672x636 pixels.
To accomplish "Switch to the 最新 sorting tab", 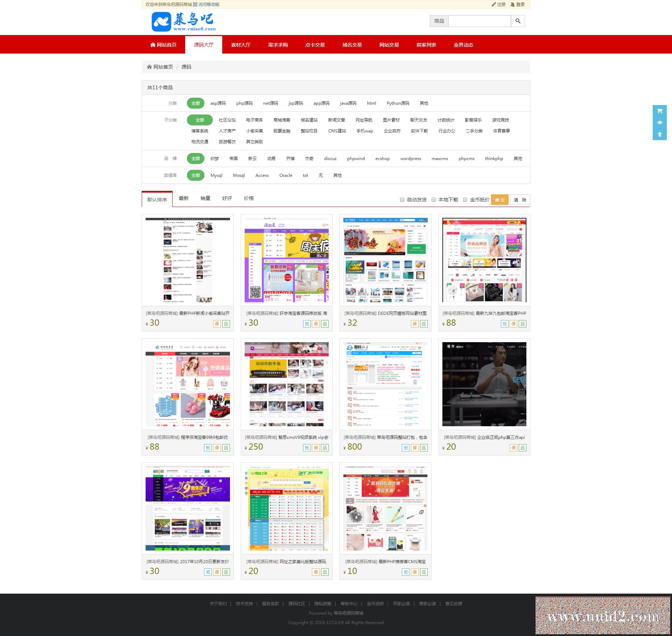I will 184,198.
